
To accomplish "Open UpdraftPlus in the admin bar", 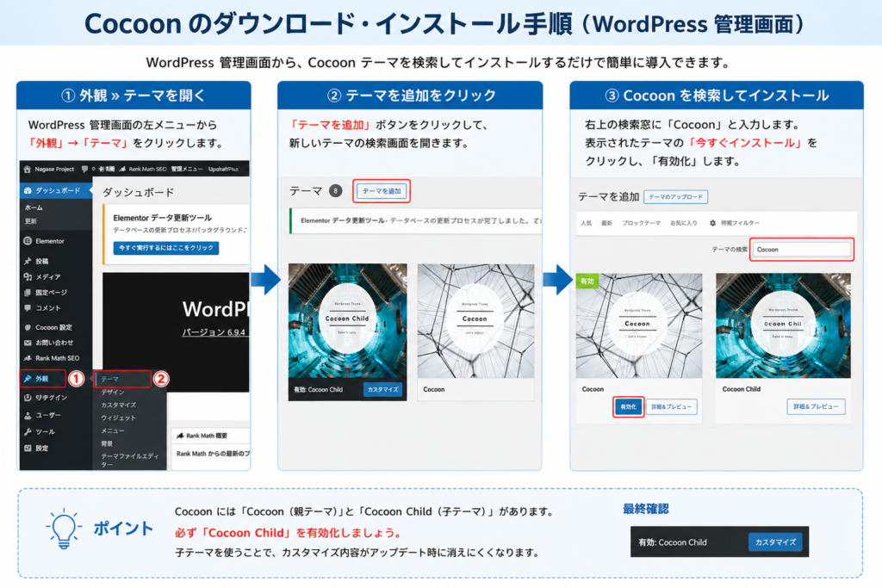I will [223, 170].
